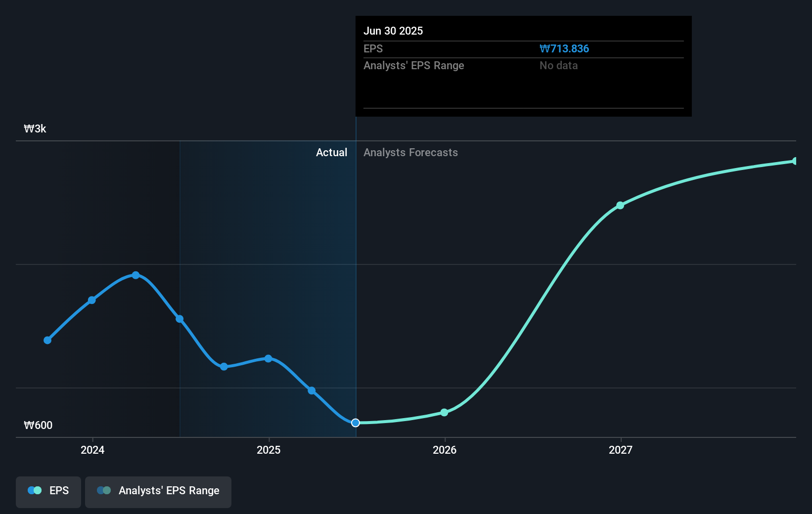Toggle the EPS series visibility in legend
This screenshot has height=514, width=812.
point(48,492)
